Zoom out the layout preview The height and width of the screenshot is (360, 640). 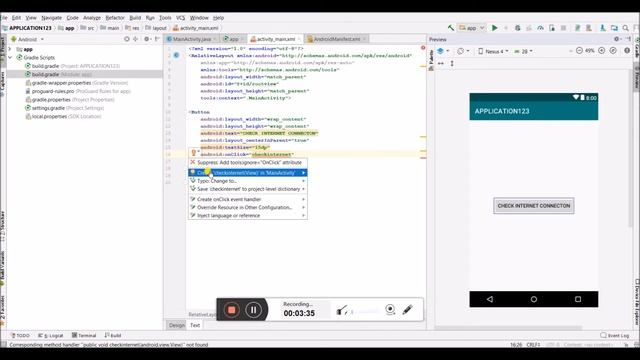tap(579, 51)
